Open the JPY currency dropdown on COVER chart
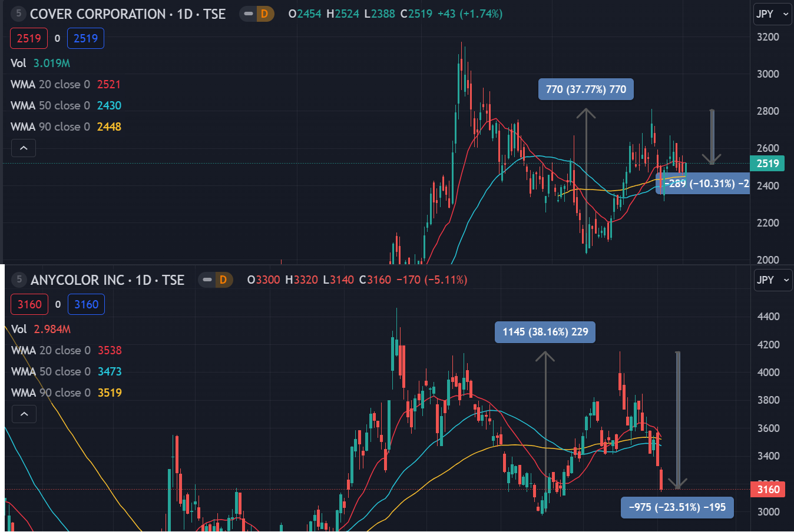Viewport: 794px width, 532px height. point(773,14)
